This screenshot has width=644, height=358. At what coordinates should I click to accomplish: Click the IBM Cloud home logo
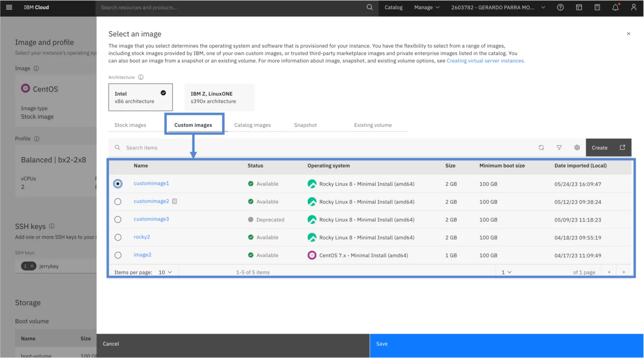pos(36,7)
